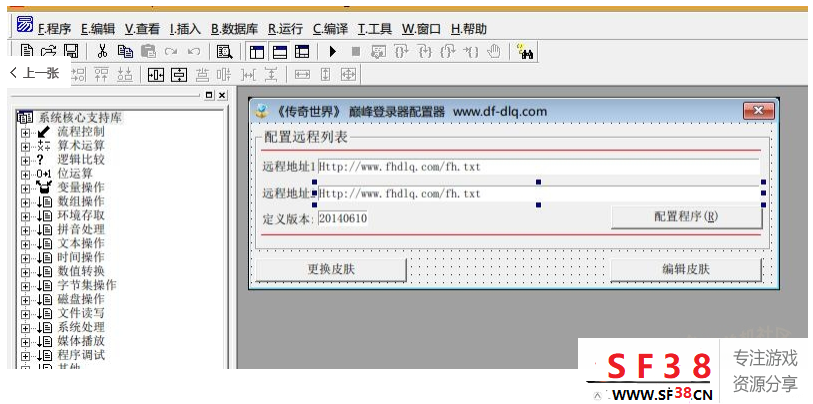Click the hand breakpoint icon
The height and width of the screenshot is (404, 813).
(494, 51)
